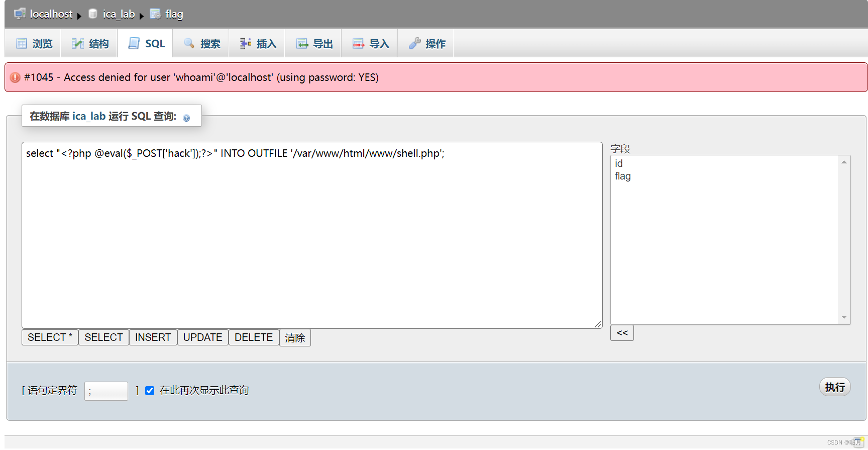Select the id field in 字段 list

tap(619, 163)
